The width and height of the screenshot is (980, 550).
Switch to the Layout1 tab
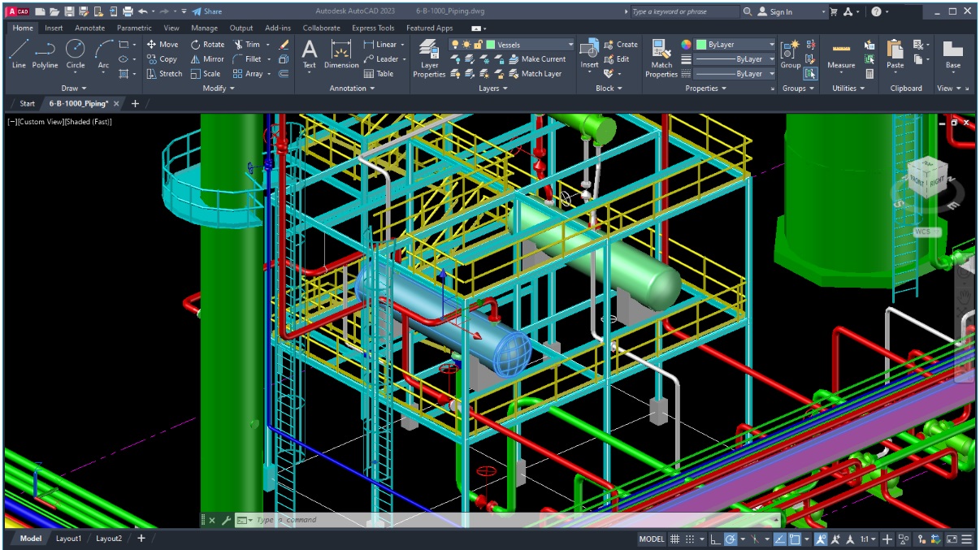click(70, 538)
